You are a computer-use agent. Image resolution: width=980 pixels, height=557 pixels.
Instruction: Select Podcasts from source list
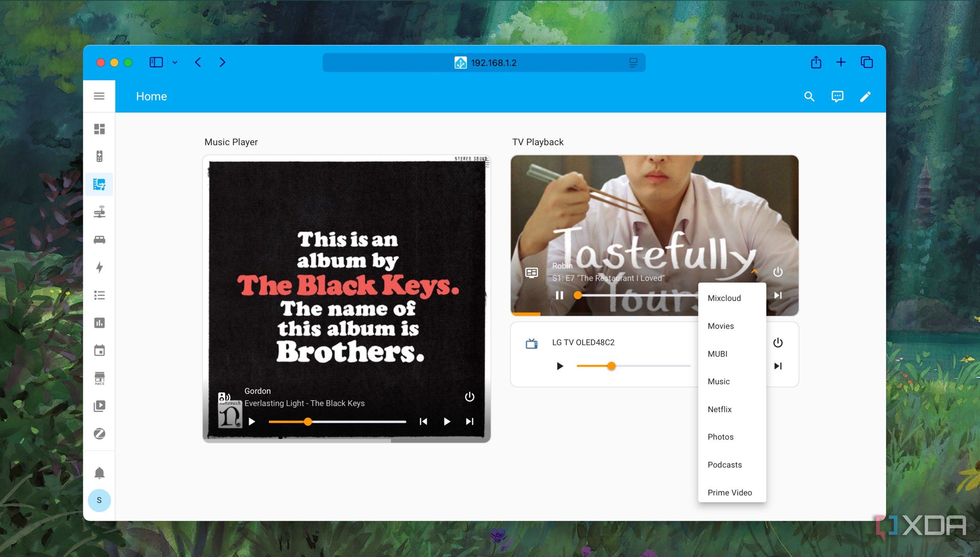(x=732, y=465)
